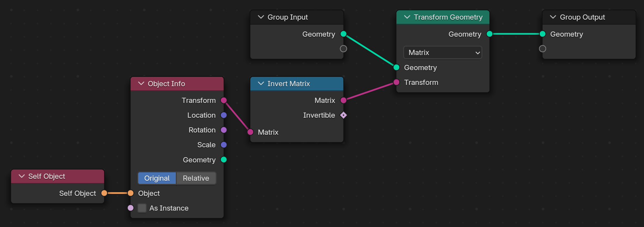
Task: Click the Invertible output label
Action: [x=319, y=115]
